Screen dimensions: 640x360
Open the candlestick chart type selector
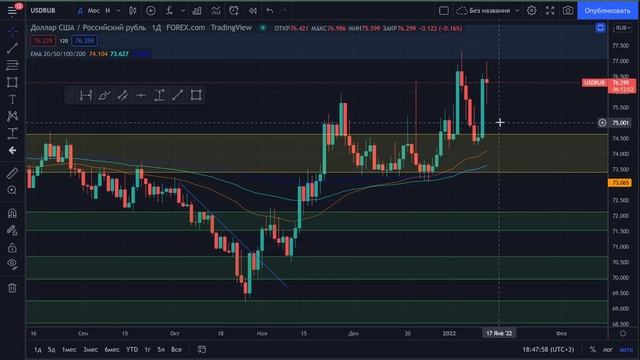click(133, 11)
